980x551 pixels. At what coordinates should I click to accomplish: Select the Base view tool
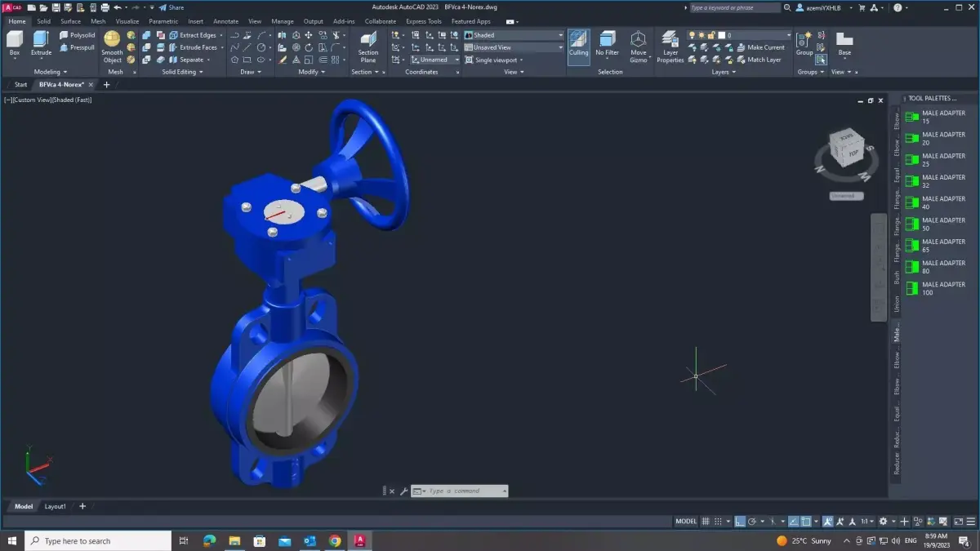point(844,39)
